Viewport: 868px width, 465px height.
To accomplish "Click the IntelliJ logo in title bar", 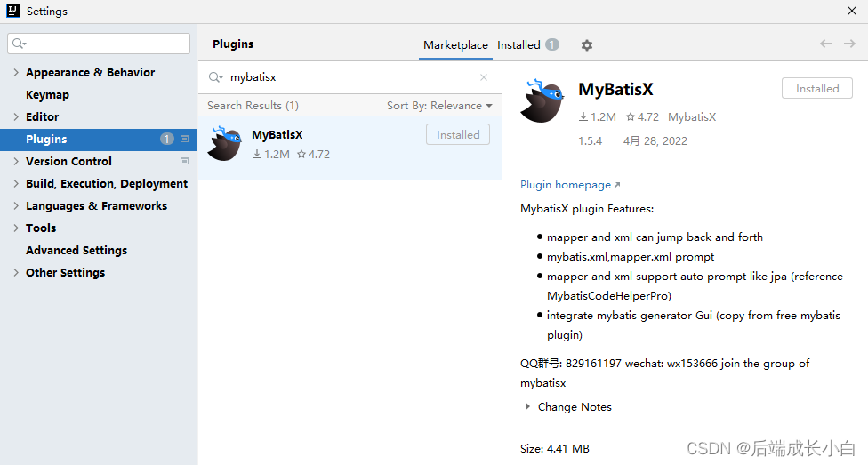I will click(13, 11).
